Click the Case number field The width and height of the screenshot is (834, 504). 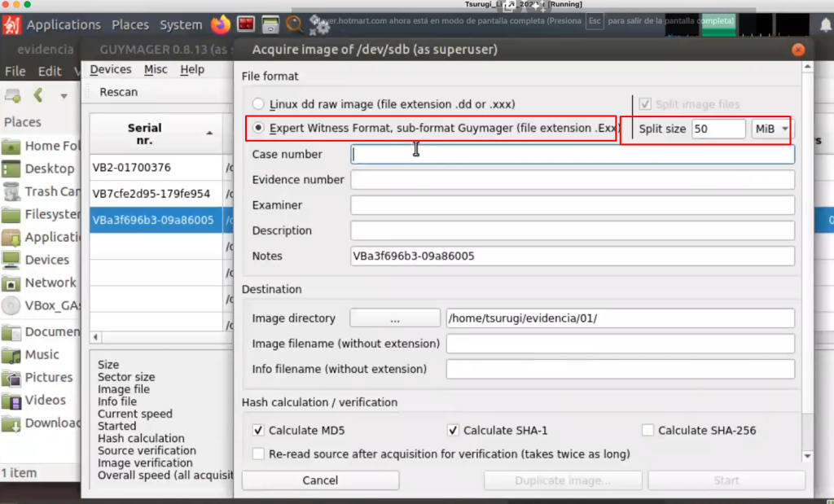pyautogui.click(x=573, y=154)
